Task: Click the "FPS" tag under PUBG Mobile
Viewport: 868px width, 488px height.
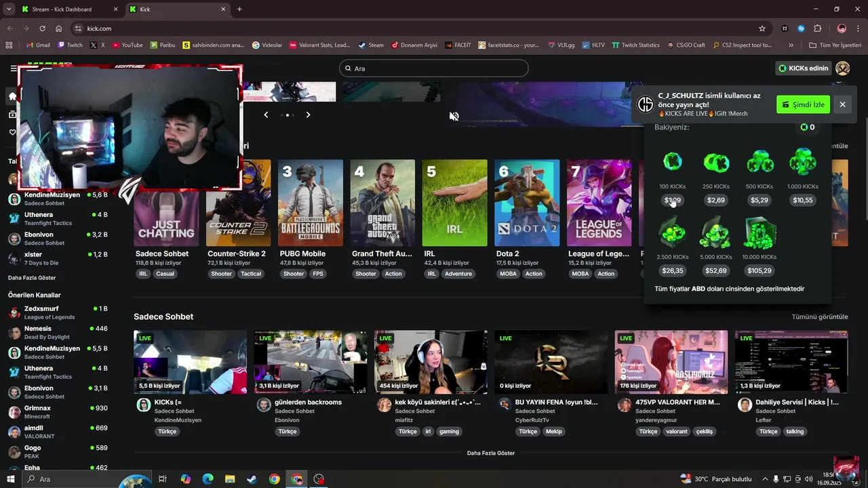Action: pyautogui.click(x=318, y=274)
